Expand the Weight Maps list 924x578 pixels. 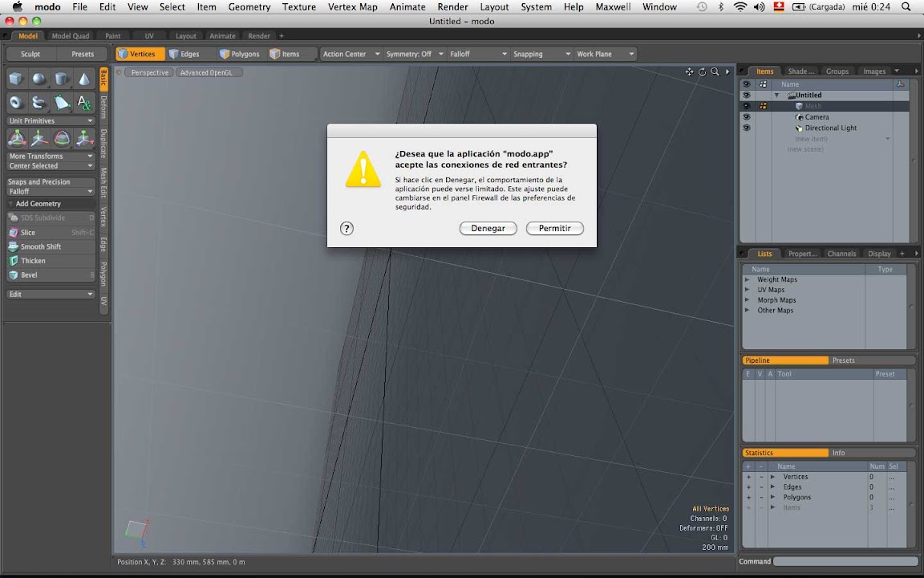coord(748,279)
